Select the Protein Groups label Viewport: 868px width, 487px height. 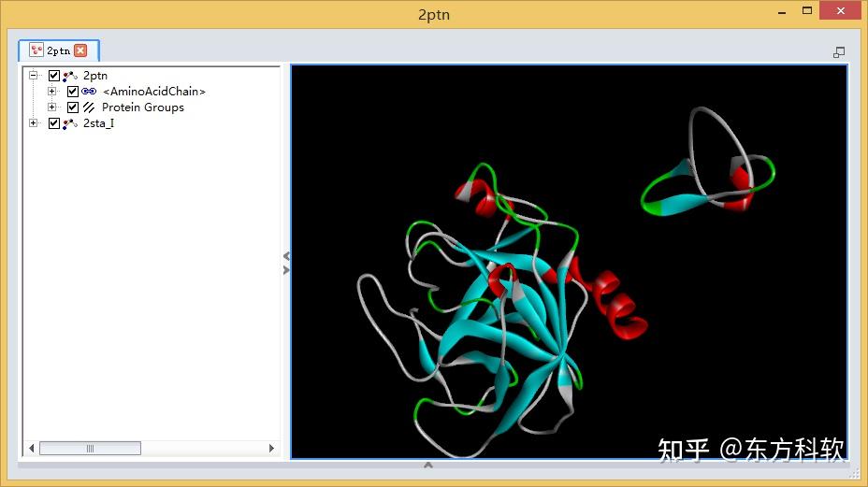143,107
